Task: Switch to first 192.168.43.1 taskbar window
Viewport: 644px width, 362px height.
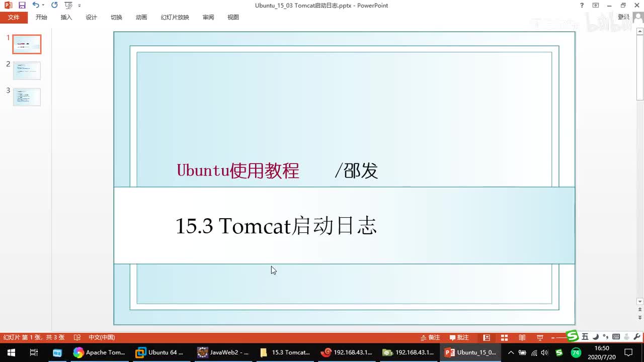Action: point(347,352)
